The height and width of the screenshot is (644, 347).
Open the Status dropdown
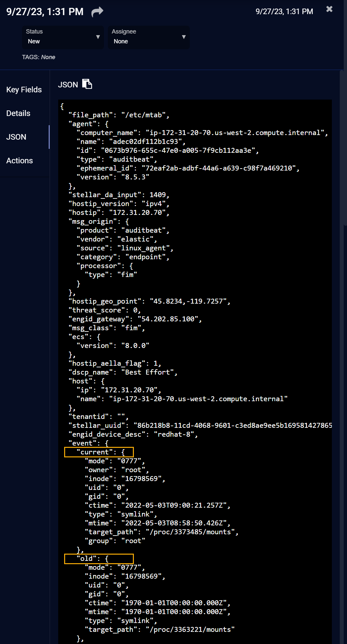(x=63, y=37)
